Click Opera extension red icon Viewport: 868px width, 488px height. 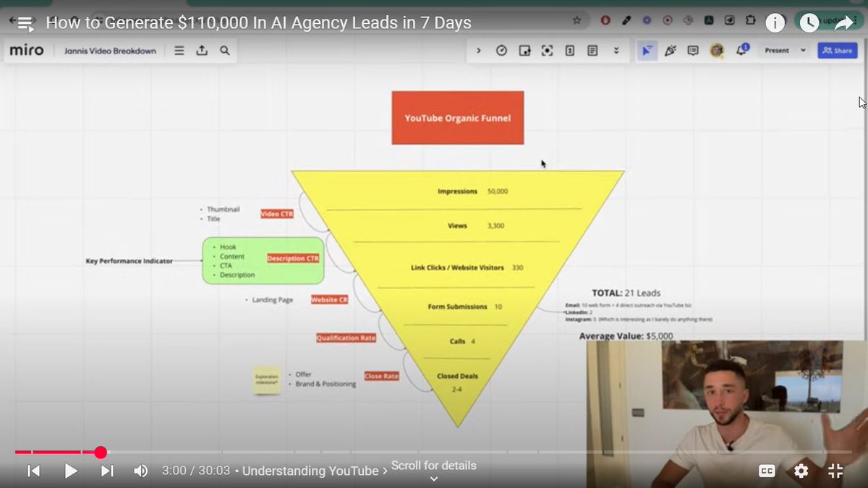pyautogui.click(x=605, y=20)
